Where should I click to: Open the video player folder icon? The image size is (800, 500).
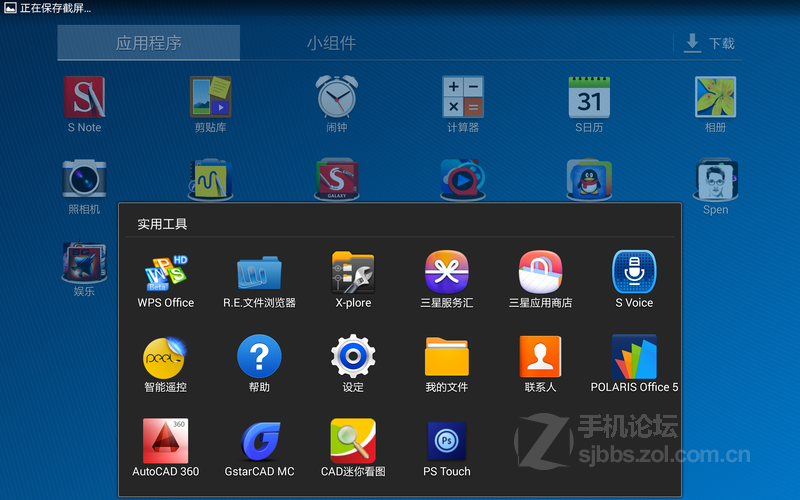(x=463, y=180)
